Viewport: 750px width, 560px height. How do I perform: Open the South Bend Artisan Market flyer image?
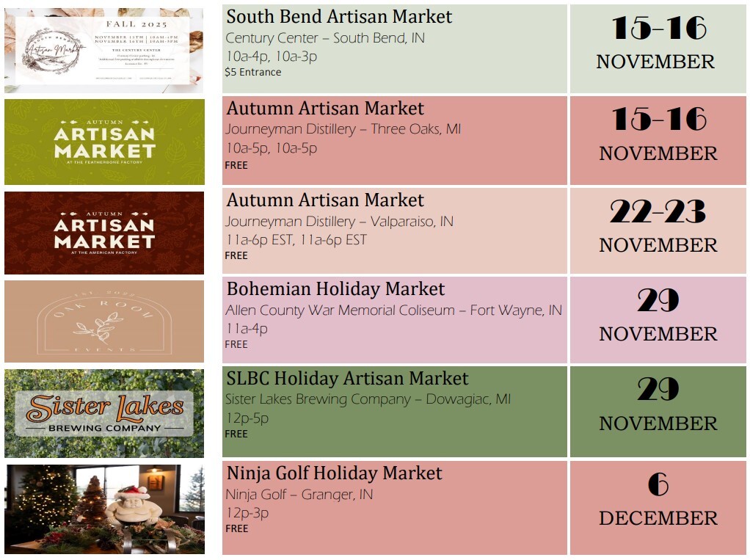(x=103, y=49)
